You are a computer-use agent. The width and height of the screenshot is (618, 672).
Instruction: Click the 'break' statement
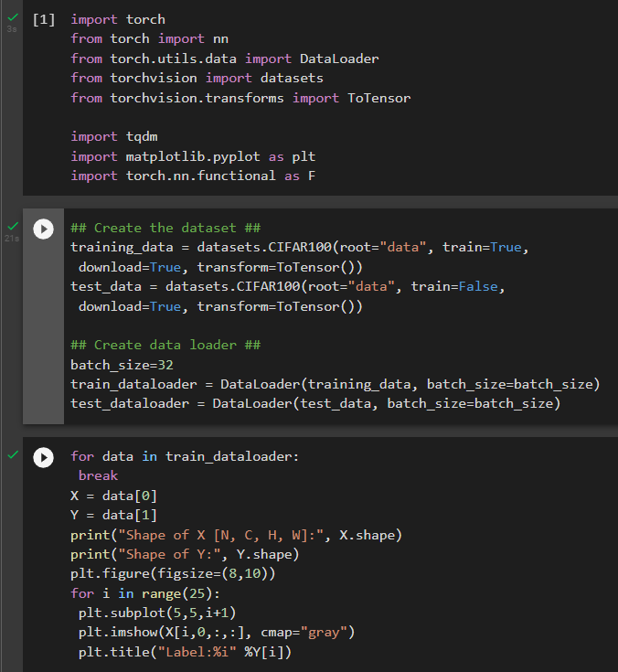[x=98, y=475]
